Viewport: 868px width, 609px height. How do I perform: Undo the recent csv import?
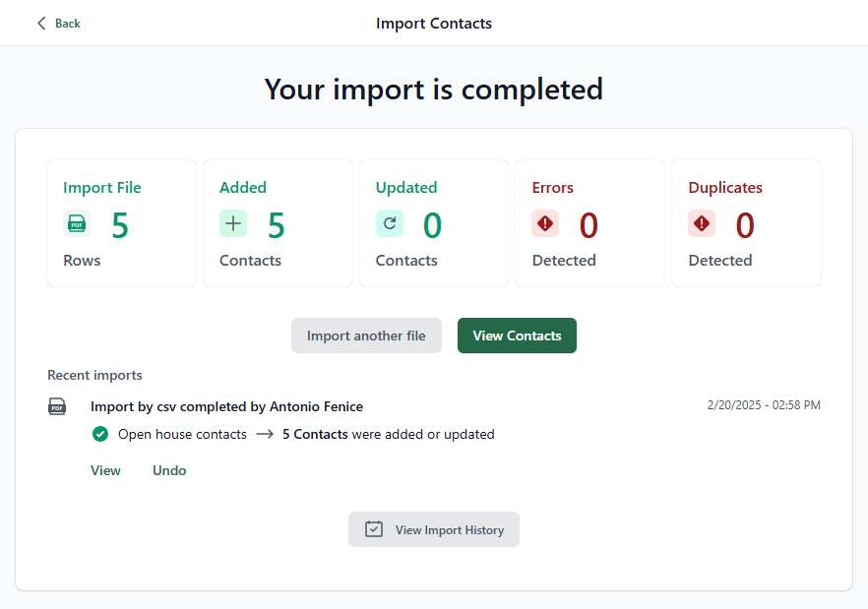click(x=169, y=470)
